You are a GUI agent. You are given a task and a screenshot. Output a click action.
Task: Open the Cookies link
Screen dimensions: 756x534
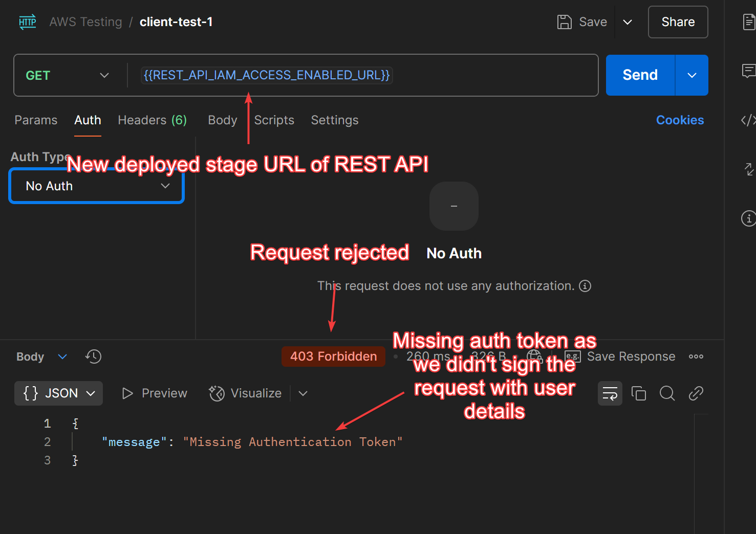(680, 120)
